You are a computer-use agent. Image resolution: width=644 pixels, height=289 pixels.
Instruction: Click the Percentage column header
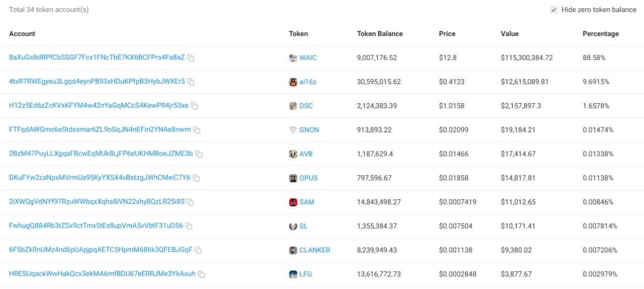600,34
